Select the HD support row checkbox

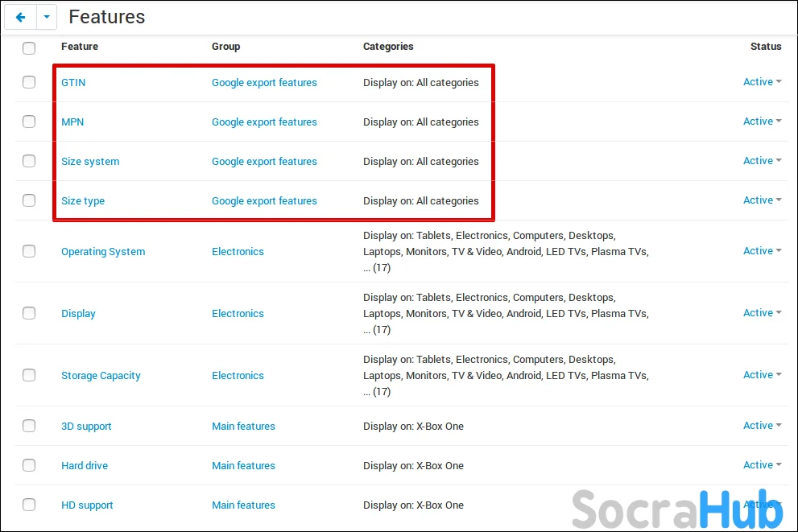29,505
